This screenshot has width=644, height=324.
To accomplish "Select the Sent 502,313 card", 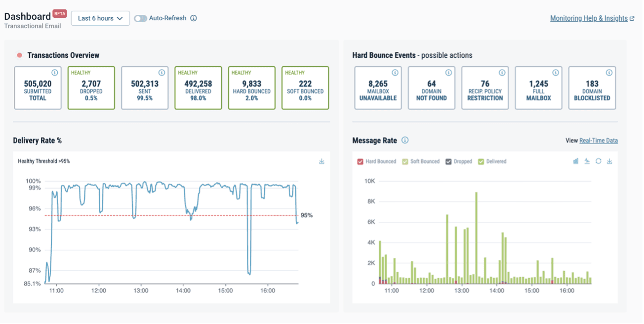I will pos(145,88).
